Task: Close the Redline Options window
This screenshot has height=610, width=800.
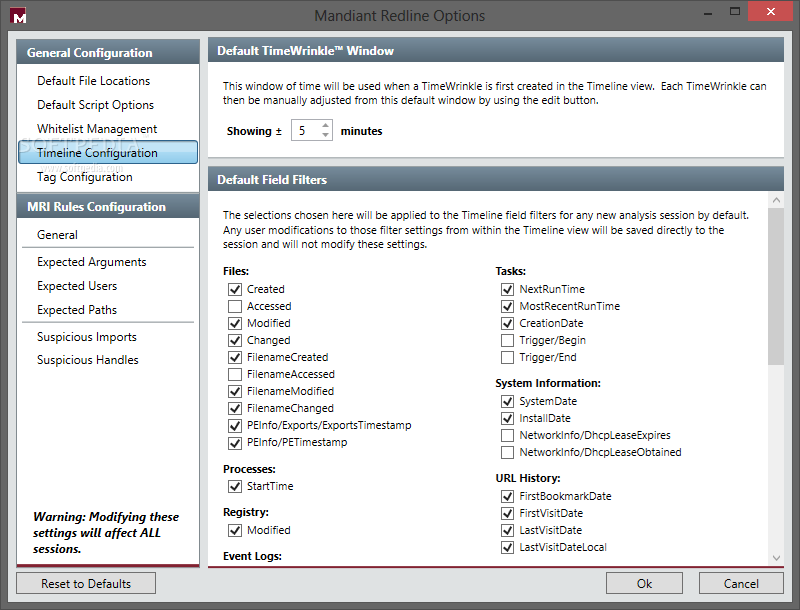Action: (x=770, y=11)
